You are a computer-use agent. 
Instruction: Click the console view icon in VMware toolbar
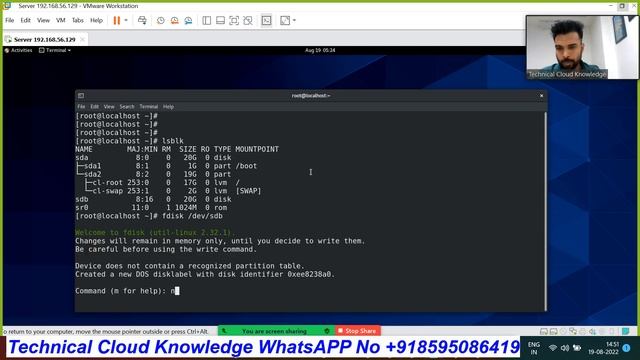click(x=266, y=20)
